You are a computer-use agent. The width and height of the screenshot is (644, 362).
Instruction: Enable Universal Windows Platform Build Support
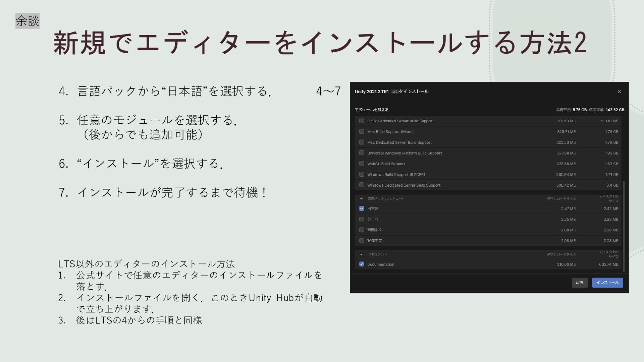tap(362, 153)
